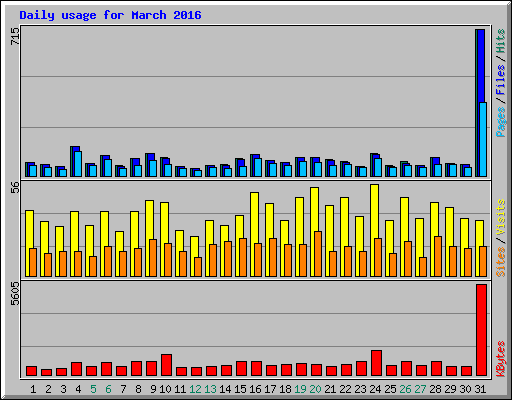The width and height of the screenshot is (512, 400).
Task: Click day 16 on the x-axis
Action: [255, 389]
